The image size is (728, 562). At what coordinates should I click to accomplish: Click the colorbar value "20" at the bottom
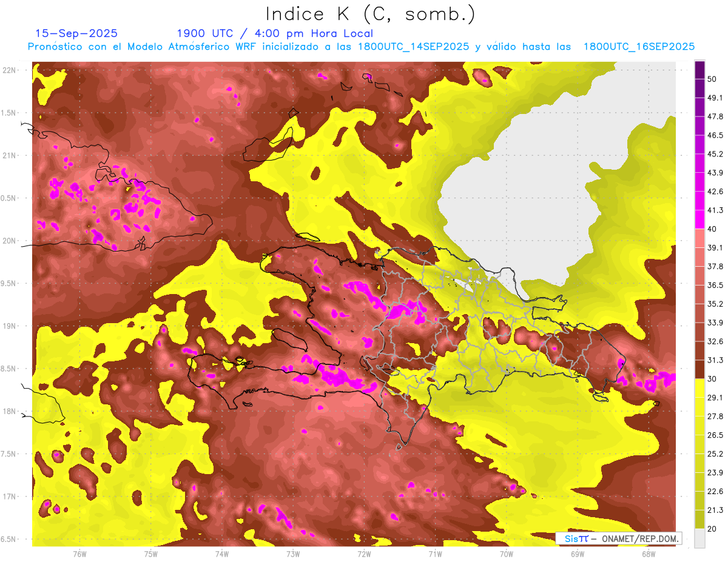click(x=713, y=529)
